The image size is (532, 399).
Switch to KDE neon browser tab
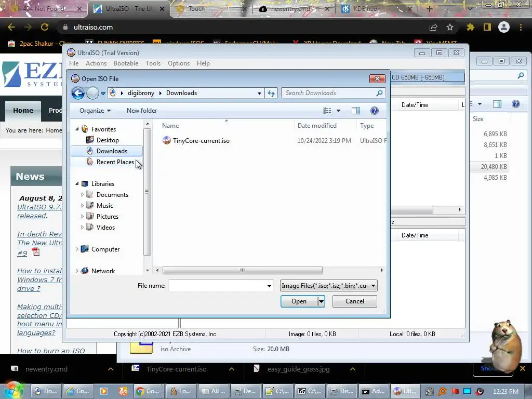tap(367, 9)
